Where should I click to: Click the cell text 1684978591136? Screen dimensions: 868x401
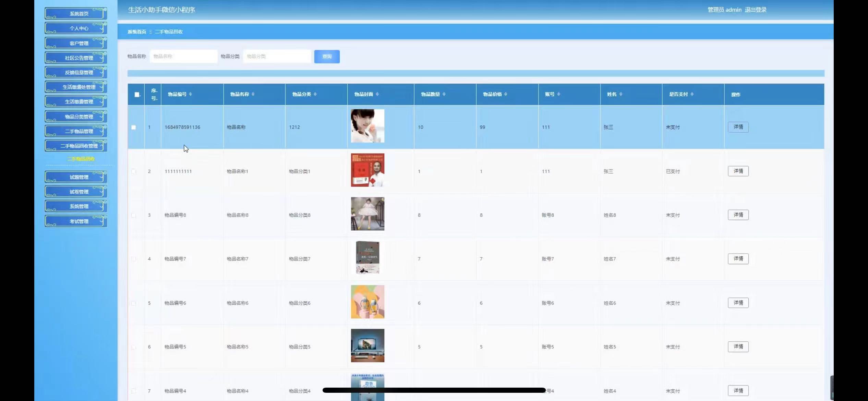pos(182,127)
